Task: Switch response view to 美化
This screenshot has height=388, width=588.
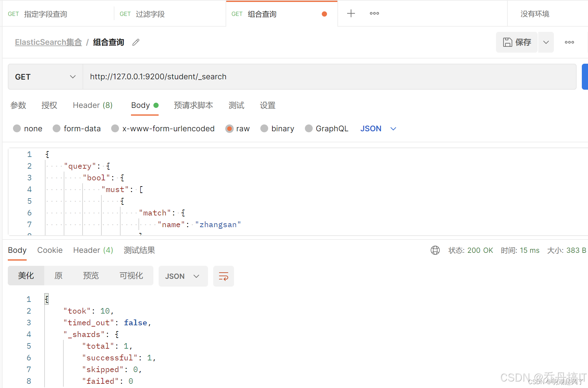Action: click(x=26, y=276)
